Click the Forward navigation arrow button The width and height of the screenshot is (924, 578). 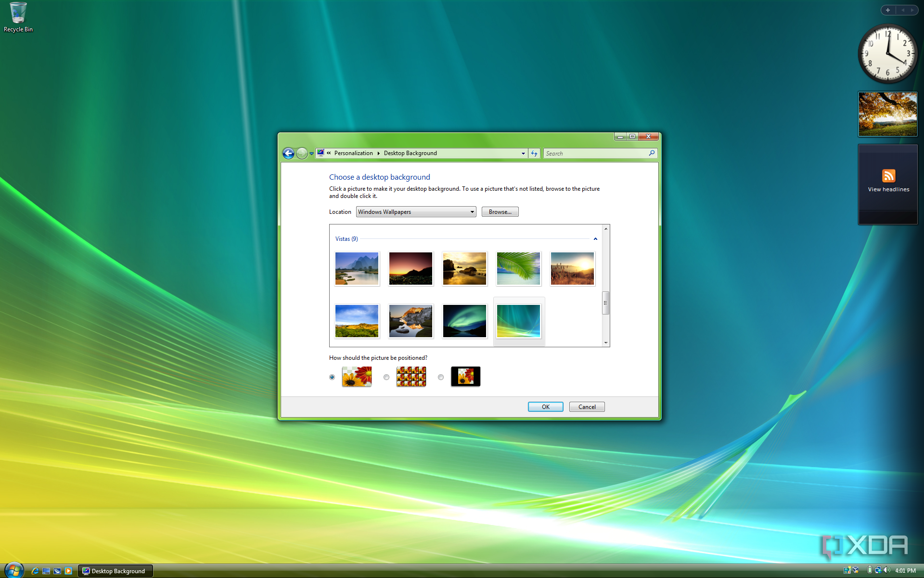click(302, 153)
